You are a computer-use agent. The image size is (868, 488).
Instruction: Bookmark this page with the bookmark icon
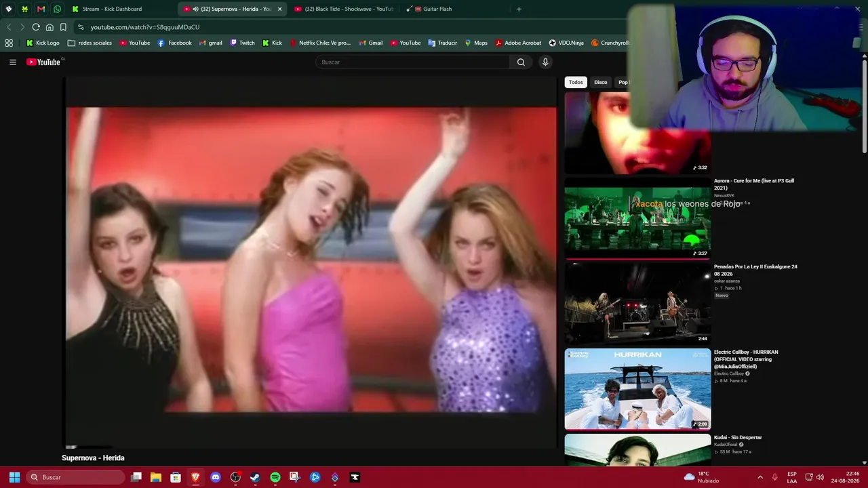[63, 27]
